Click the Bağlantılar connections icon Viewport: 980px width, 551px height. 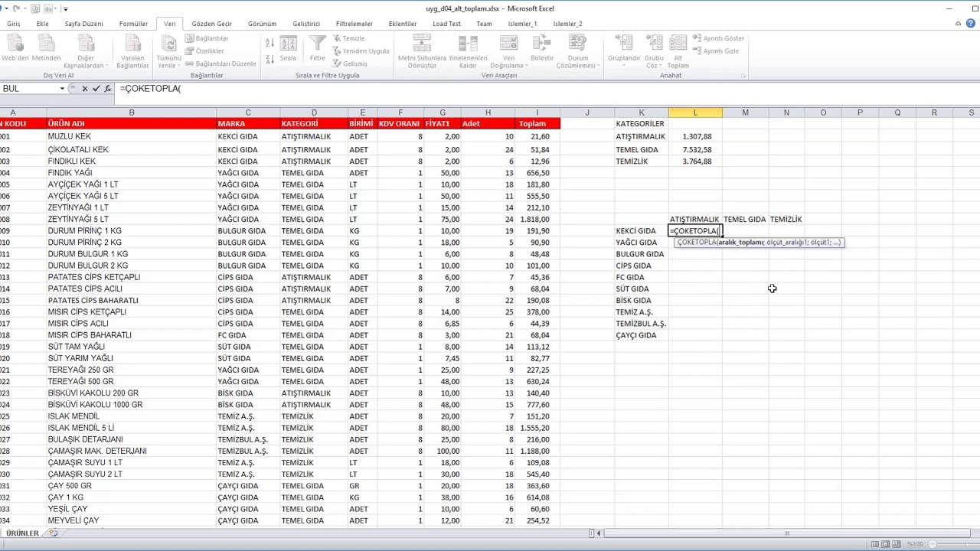[207, 38]
